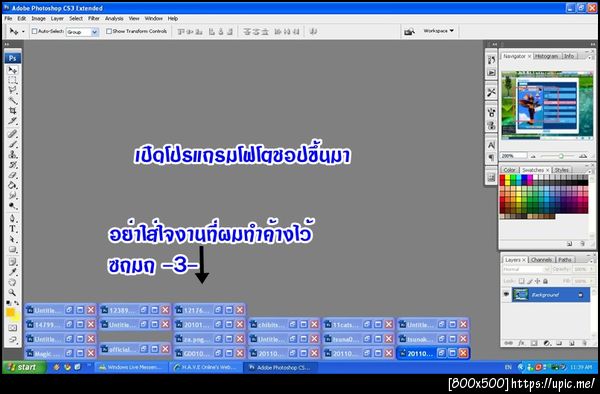The width and height of the screenshot is (600, 394).
Task: Select the Move tool in toolbox
Action: (13, 70)
